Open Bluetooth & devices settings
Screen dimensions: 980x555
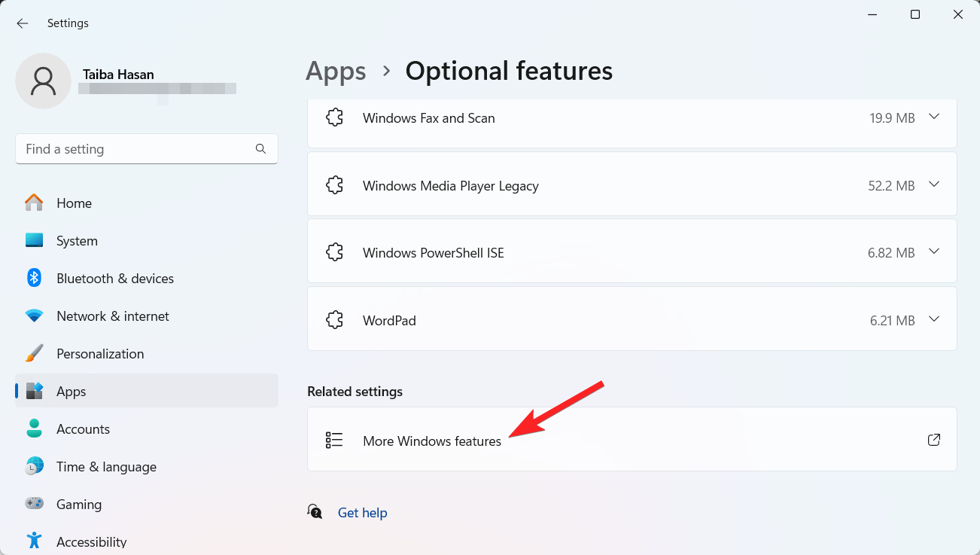[x=34, y=278]
